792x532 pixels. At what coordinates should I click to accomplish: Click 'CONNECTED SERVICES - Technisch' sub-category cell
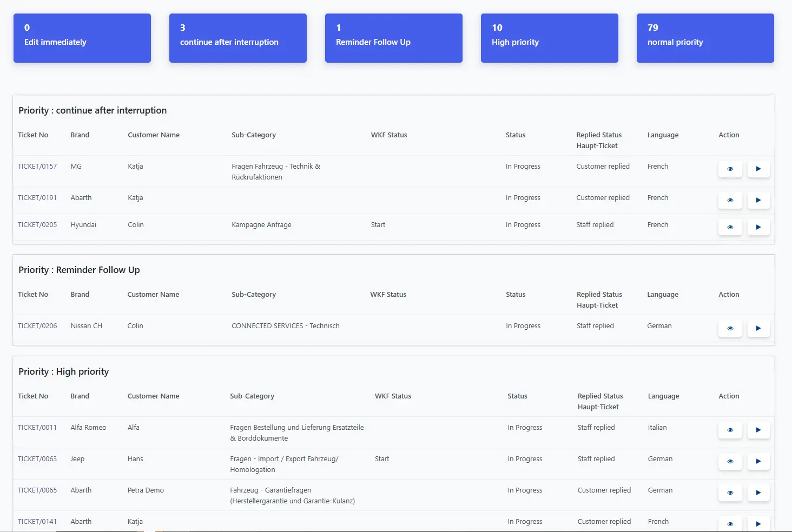pyautogui.click(x=286, y=326)
